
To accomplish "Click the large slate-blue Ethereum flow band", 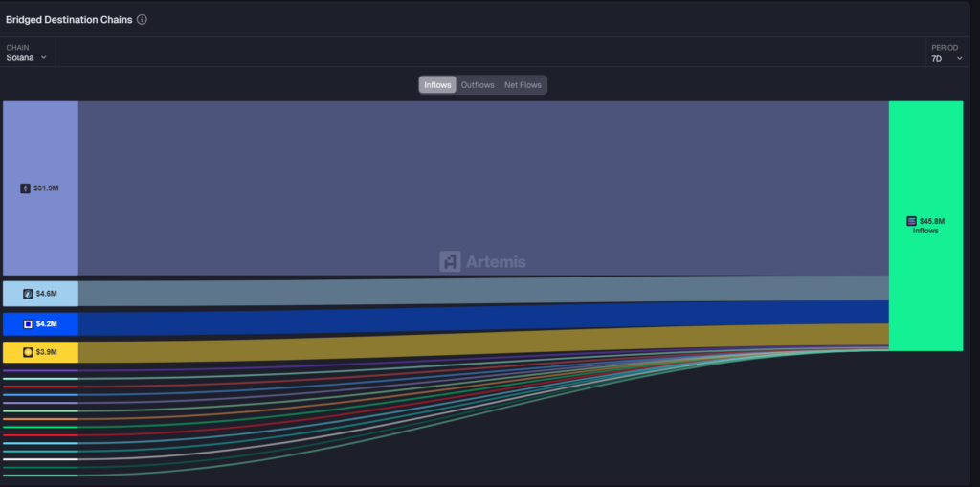I will (x=482, y=188).
